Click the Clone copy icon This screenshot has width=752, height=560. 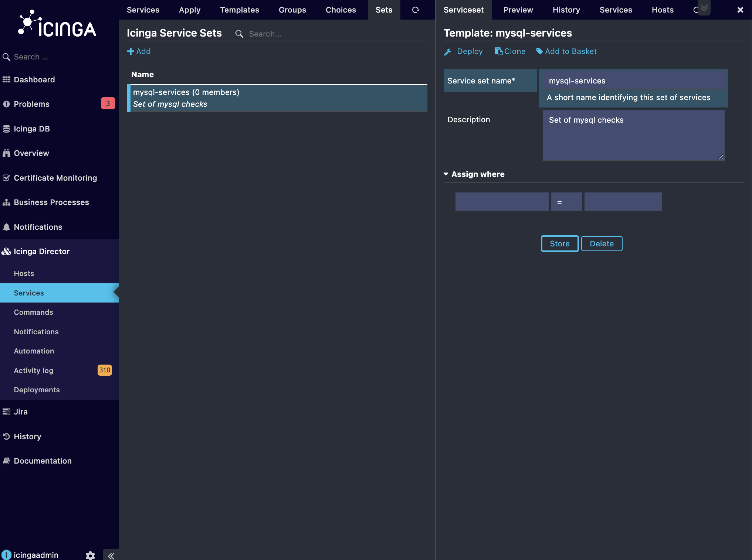click(498, 51)
